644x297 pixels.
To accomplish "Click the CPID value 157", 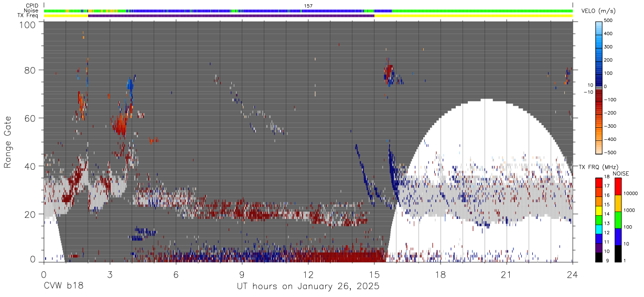I will tap(308, 6).
